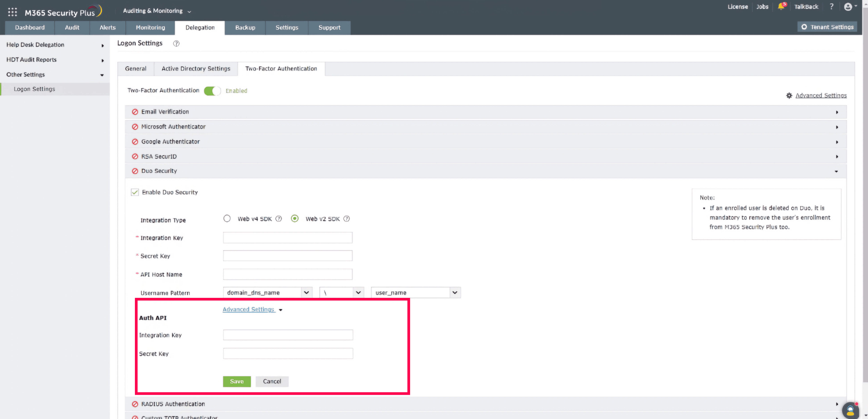Screen dimensions: 868x419
Task: Open the user account avatar menu
Action: point(848,7)
